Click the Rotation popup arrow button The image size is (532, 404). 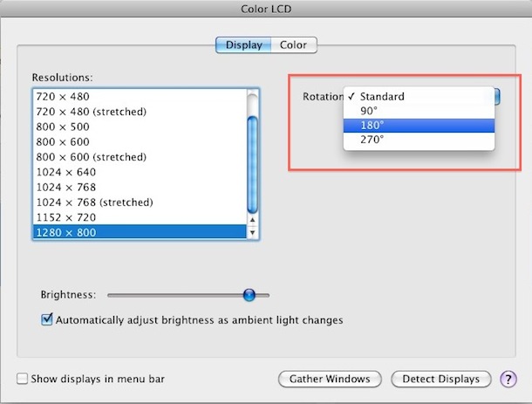(497, 96)
